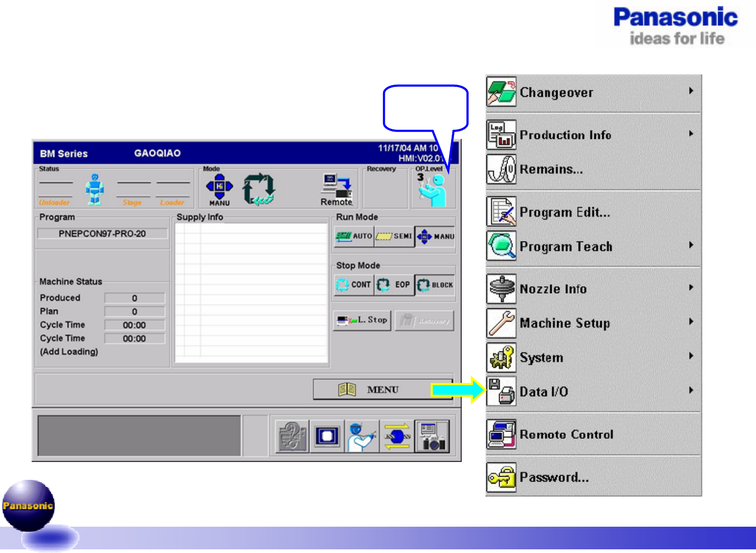Image resolution: width=756 pixels, height=553 pixels.
Task: Select MANU run mode button
Action: (435, 236)
